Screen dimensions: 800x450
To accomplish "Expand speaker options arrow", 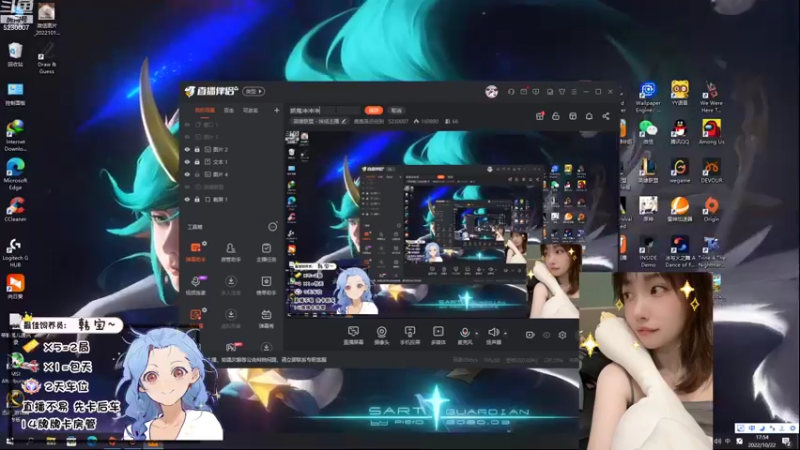I will 506,334.
